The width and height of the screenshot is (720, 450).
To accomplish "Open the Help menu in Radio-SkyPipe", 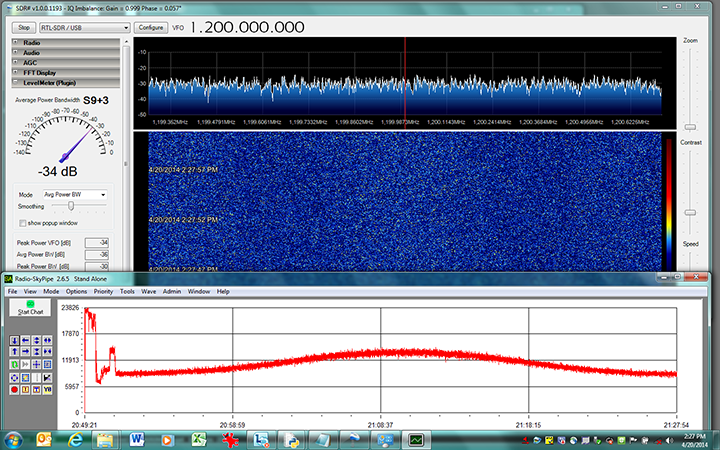I will click(x=223, y=292).
